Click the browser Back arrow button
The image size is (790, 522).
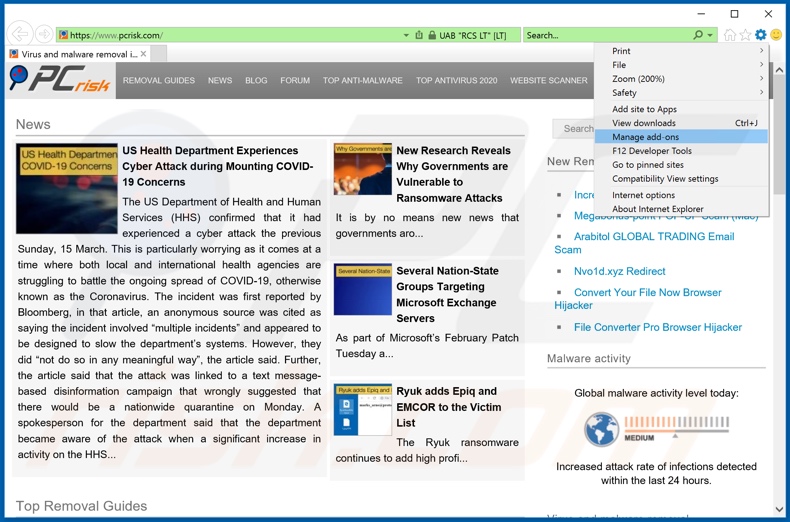pyautogui.click(x=19, y=34)
